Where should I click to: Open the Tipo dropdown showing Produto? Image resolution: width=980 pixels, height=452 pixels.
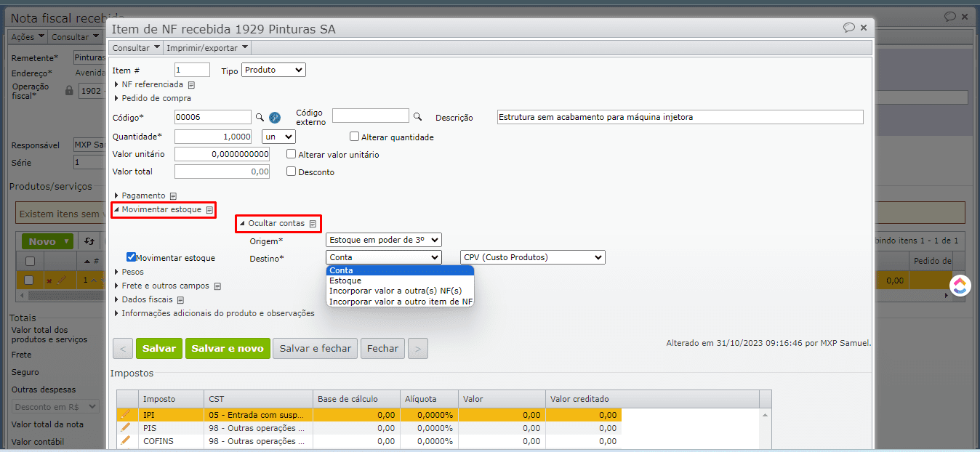pyautogui.click(x=273, y=70)
